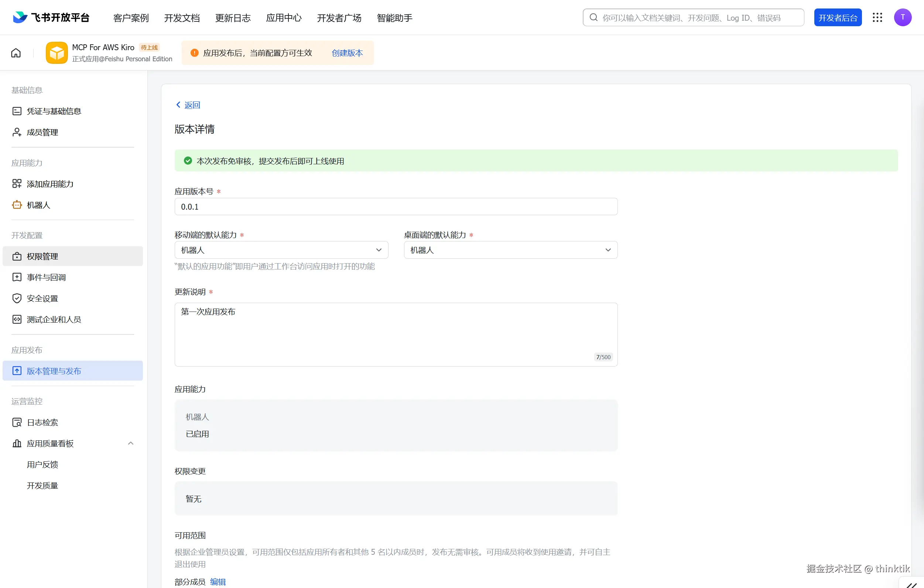Click the 开发者后台 button
This screenshot has height=588, width=924.
(x=838, y=18)
